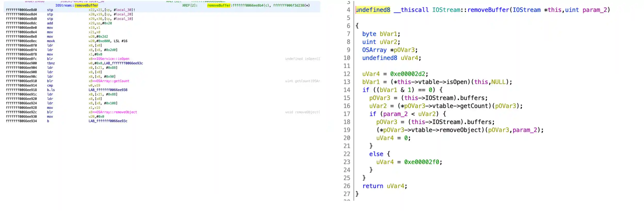The height and width of the screenshot is (211, 644).
Task: Click LAB_fffffff0066ee938 on the b.ls row
Action: pos(108,90)
